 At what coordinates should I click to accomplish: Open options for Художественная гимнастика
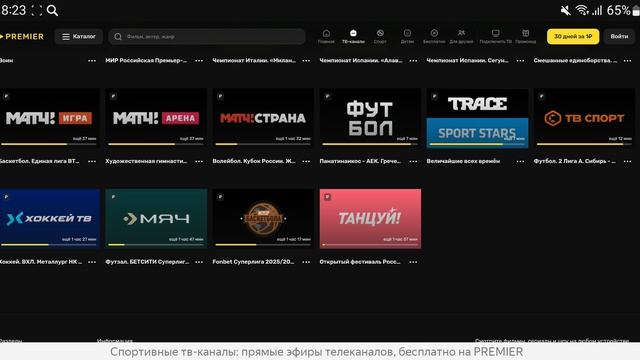pos(199,161)
